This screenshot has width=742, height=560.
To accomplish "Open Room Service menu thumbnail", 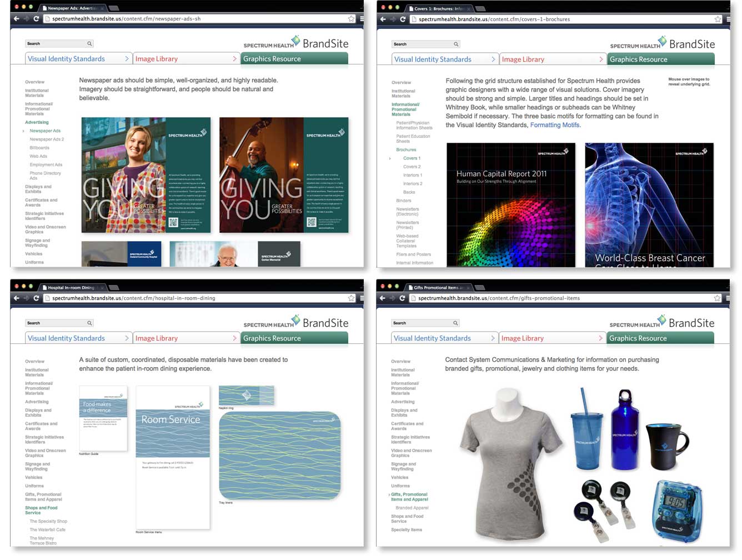I will click(173, 458).
